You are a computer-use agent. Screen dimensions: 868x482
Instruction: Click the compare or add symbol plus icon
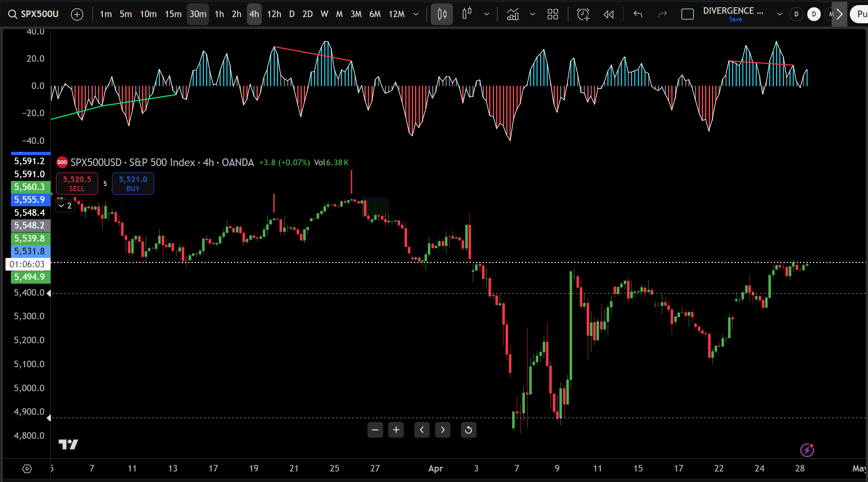[77, 14]
